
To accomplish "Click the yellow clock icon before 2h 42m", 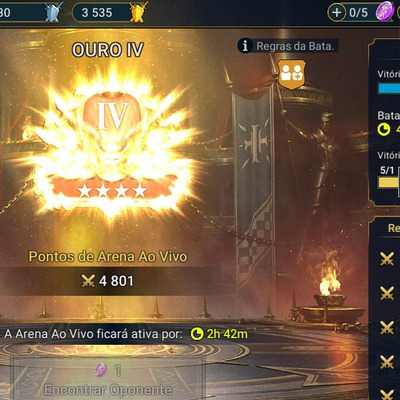I will pyautogui.click(x=197, y=334).
